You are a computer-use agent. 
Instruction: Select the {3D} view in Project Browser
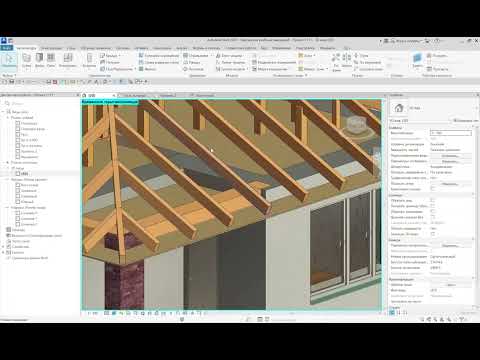click(24, 174)
